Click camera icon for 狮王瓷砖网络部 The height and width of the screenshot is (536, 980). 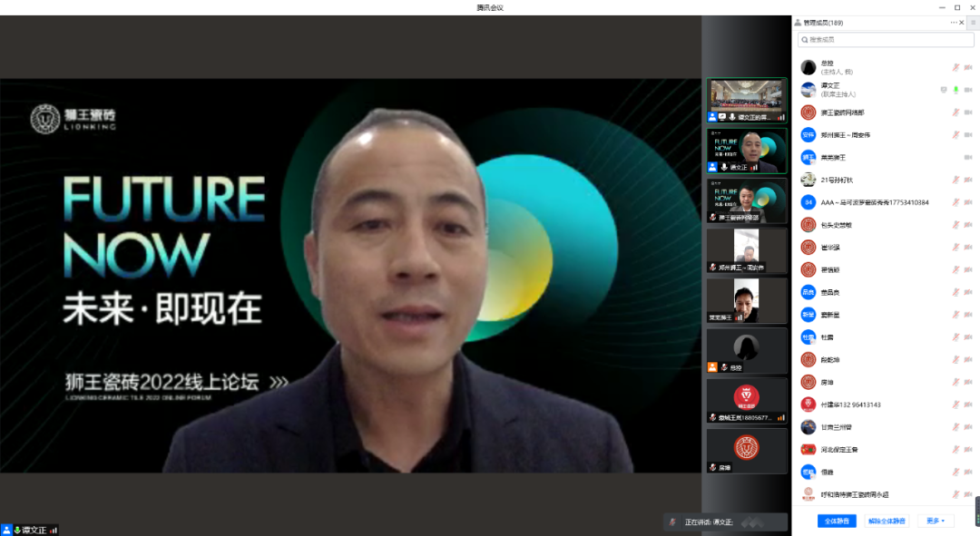tap(967, 112)
